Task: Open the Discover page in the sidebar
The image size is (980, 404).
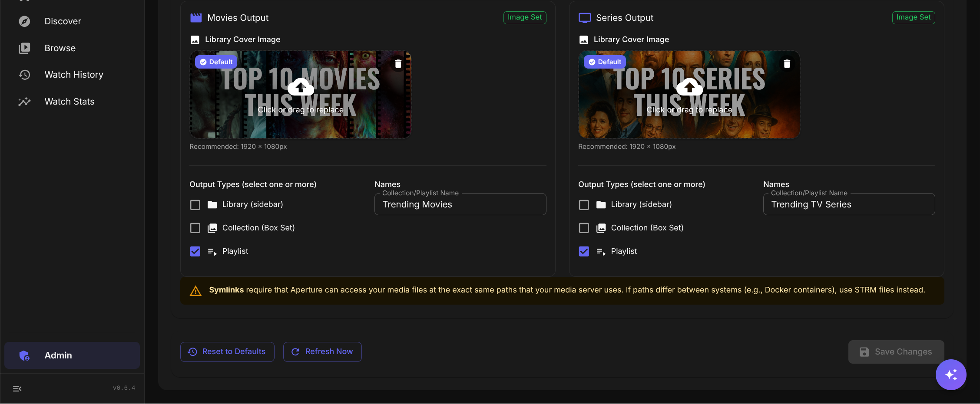Action: (62, 21)
